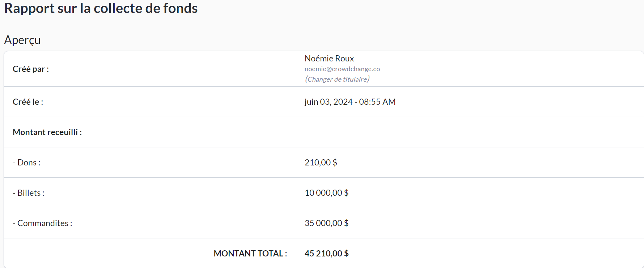The height and width of the screenshot is (268, 644).
Task: Open the noemie@crowdchange.co email link
Action: tap(342, 69)
